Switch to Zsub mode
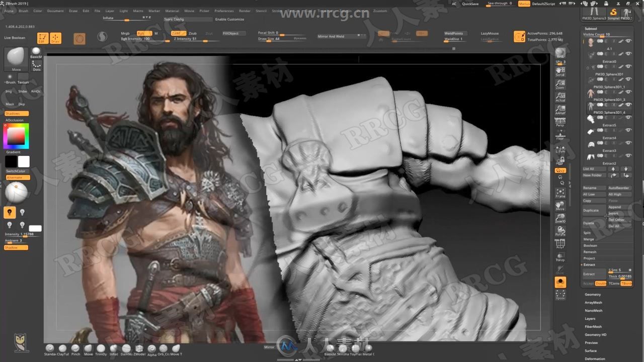The image size is (644, 362). [x=193, y=33]
